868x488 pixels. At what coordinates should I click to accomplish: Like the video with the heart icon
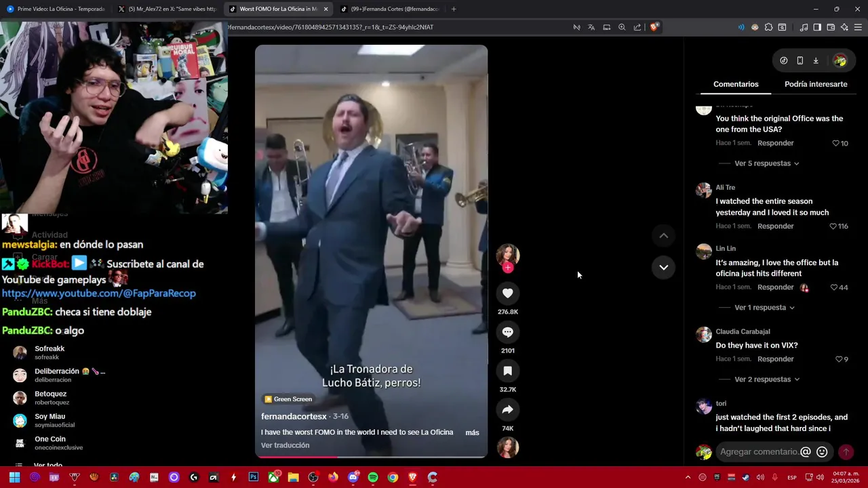point(507,293)
